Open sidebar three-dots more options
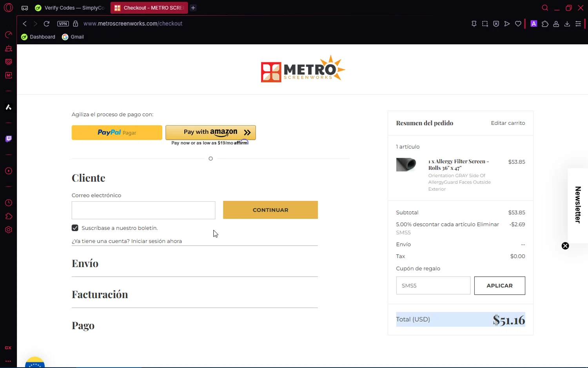This screenshot has height=368, width=588. (x=8, y=361)
